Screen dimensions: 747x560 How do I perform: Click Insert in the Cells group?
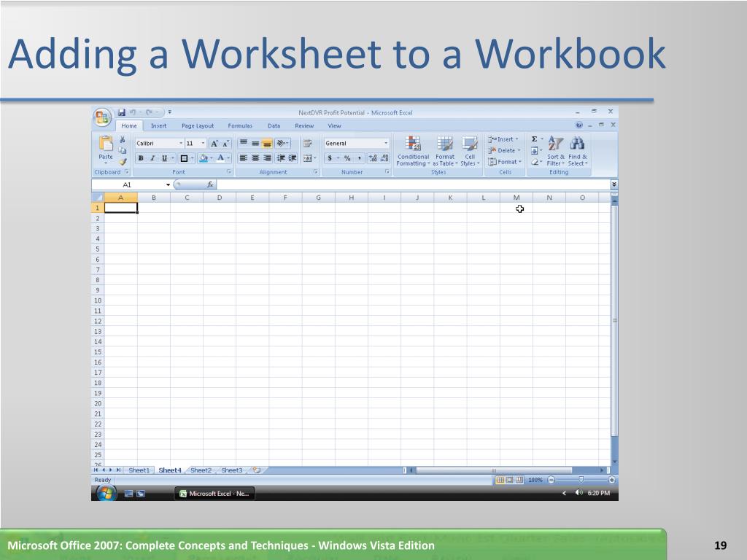pyautogui.click(x=503, y=139)
